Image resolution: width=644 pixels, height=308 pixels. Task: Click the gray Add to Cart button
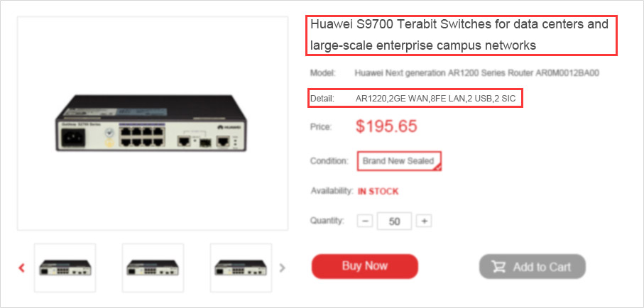coord(533,267)
